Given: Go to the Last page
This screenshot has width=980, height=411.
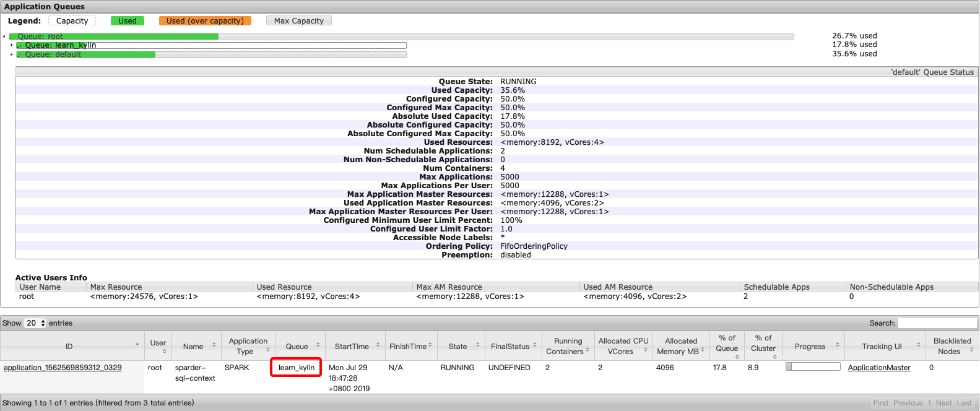Looking at the screenshot, I should 964,403.
